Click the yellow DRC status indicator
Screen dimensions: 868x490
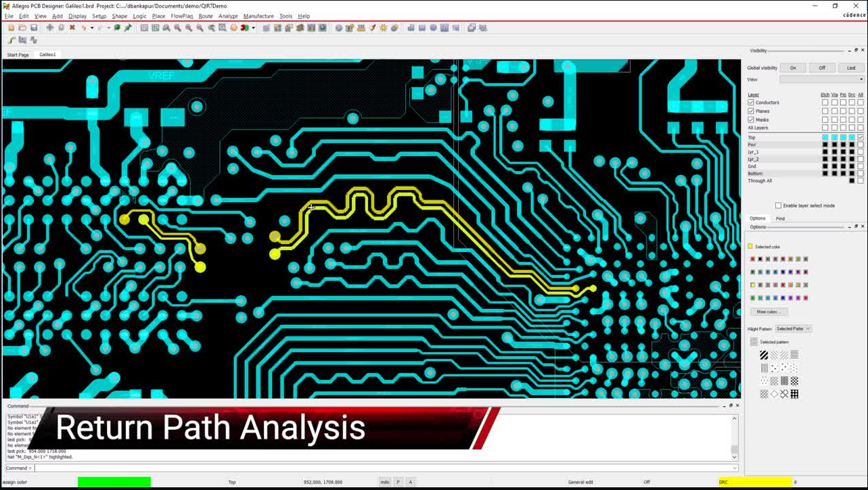[754, 482]
